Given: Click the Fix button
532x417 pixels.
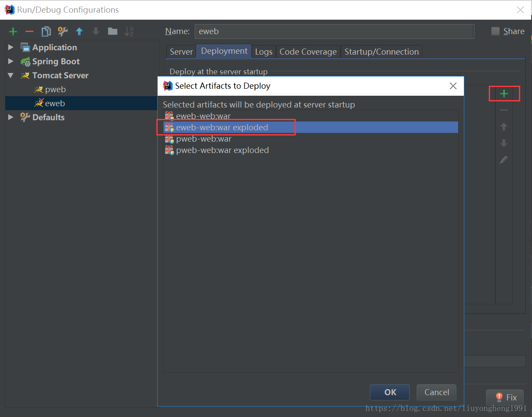Looking at the screenshot, I should [x=505, y=397].
